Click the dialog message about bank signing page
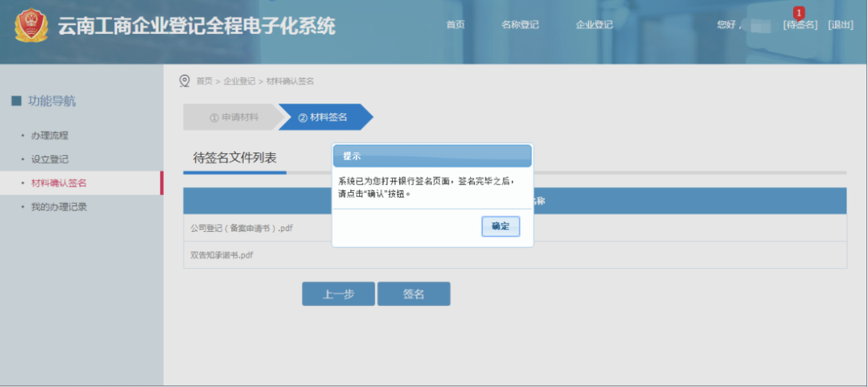 pyautogui.click(x=428, y=188)
